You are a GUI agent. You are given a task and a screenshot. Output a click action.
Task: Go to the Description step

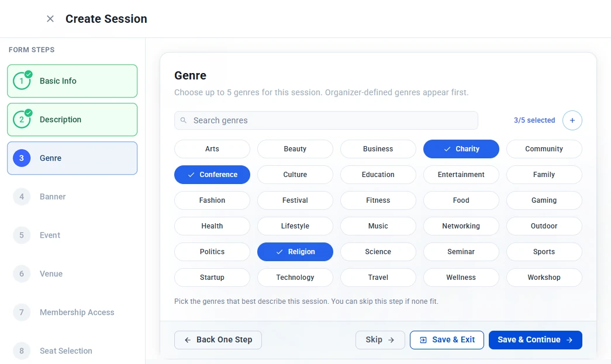pyautogui.click(x=72, y=120)
